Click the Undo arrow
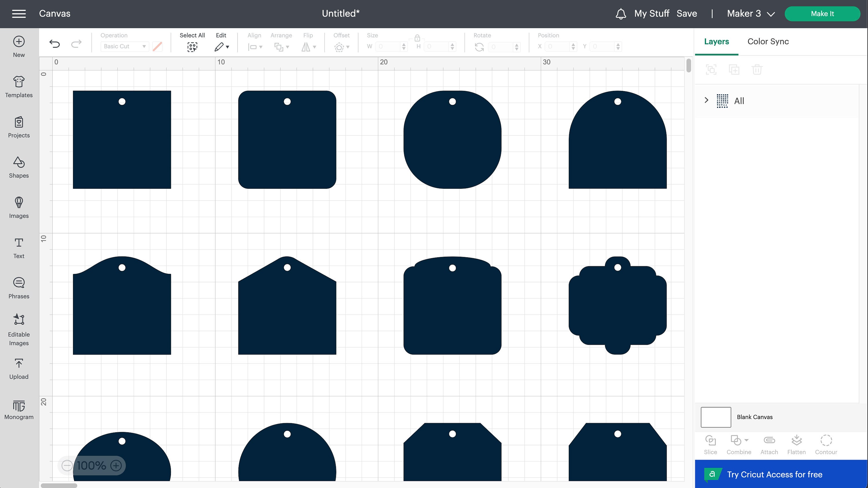Viewport: 868px width, 488px height. pos(54,43)
